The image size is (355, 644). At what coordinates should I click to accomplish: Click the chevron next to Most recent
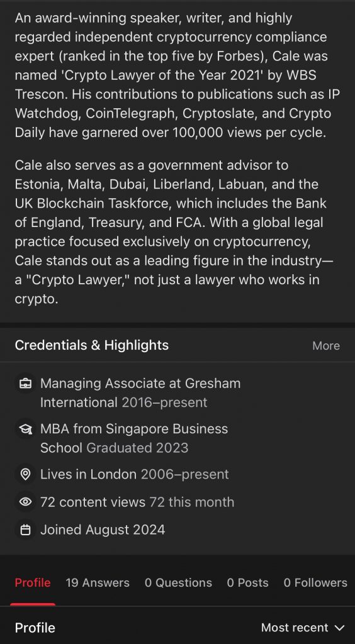339,628
